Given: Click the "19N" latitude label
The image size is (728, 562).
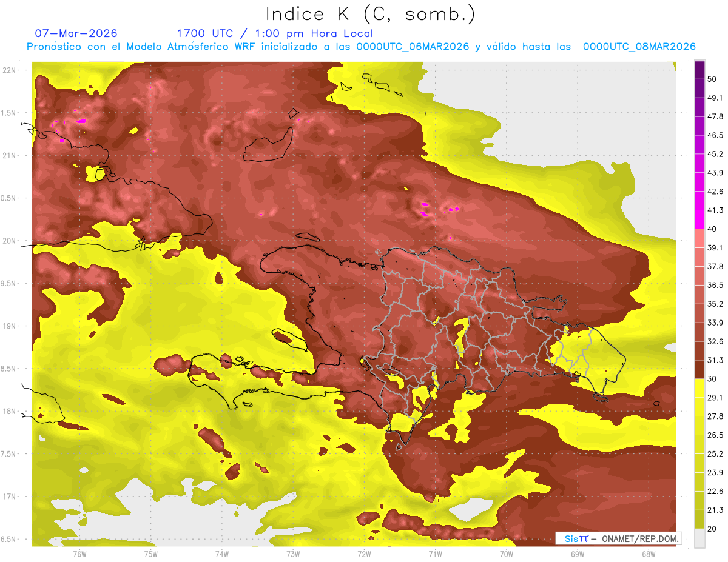Looking at the screenshot, I should pyautogui.click(x=9, y=326).
